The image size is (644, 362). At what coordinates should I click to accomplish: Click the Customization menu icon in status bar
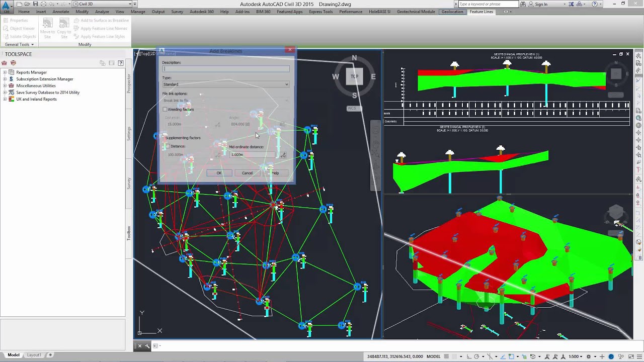pyautogui.click(x=639, y=356)
